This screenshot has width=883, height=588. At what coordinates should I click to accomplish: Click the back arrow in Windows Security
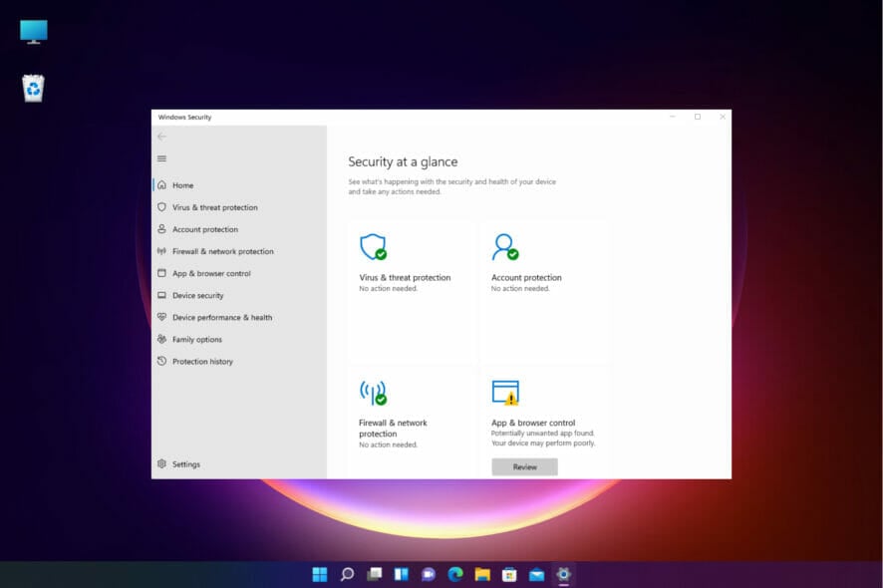[161, 137]
